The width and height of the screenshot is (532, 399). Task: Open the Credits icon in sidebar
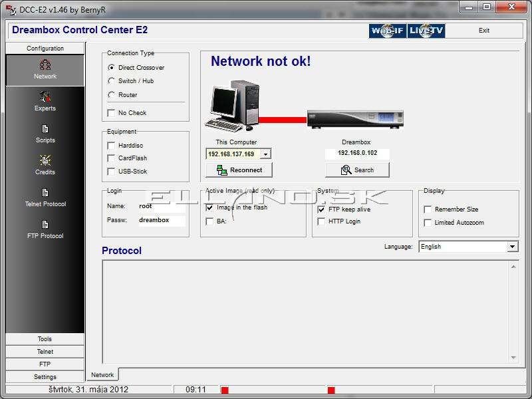45,160
